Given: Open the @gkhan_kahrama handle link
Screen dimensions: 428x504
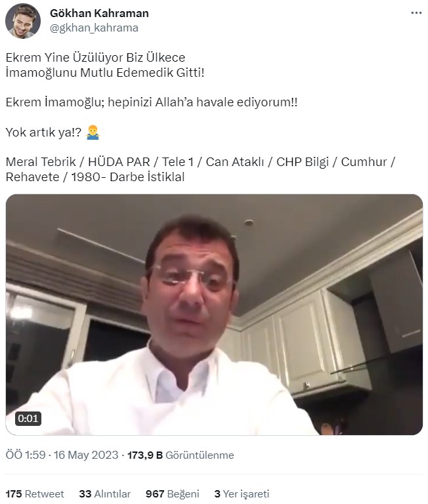Looking at the screenshot, I should pyautogui.click(x=94, y=28).
